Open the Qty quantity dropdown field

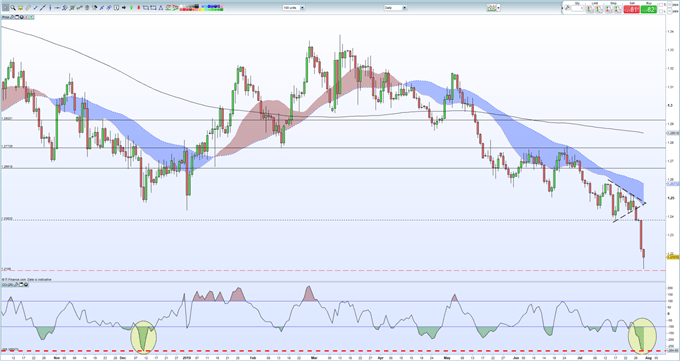(577, 8)
